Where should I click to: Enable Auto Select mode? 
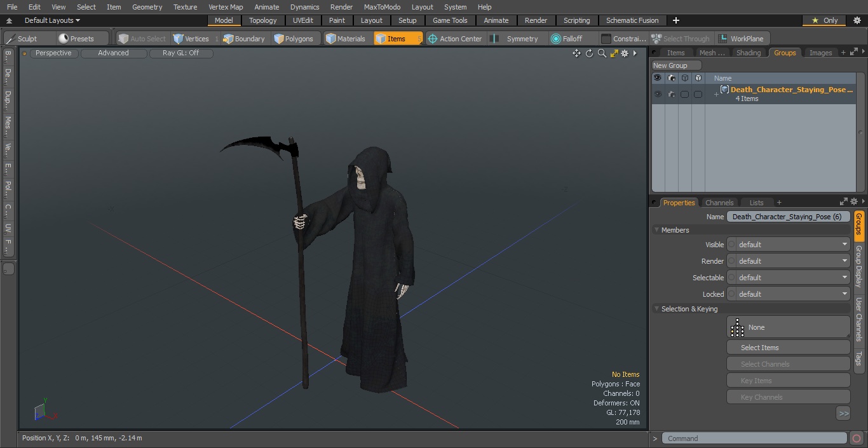pyautogui.click(x=142, y=39)
